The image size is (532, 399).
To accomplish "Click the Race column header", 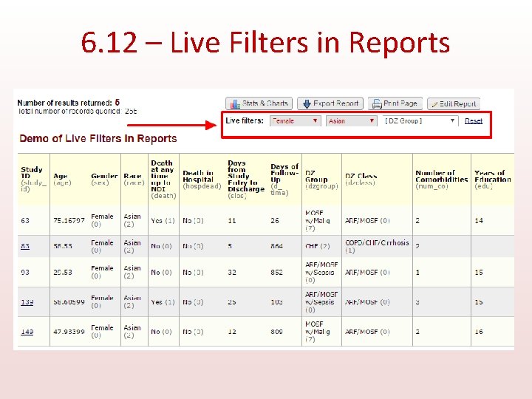I will pyautogui.click(x=134, y=179).
